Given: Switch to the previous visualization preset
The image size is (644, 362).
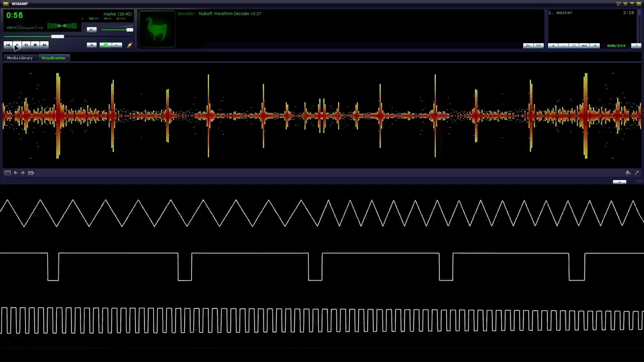Looking at the screenshot, I should point(16,173).
